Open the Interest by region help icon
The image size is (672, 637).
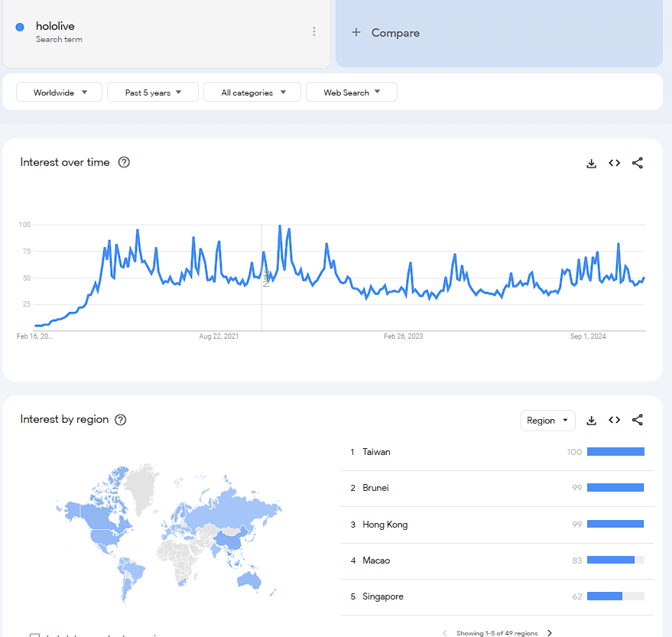coord(121,420)
